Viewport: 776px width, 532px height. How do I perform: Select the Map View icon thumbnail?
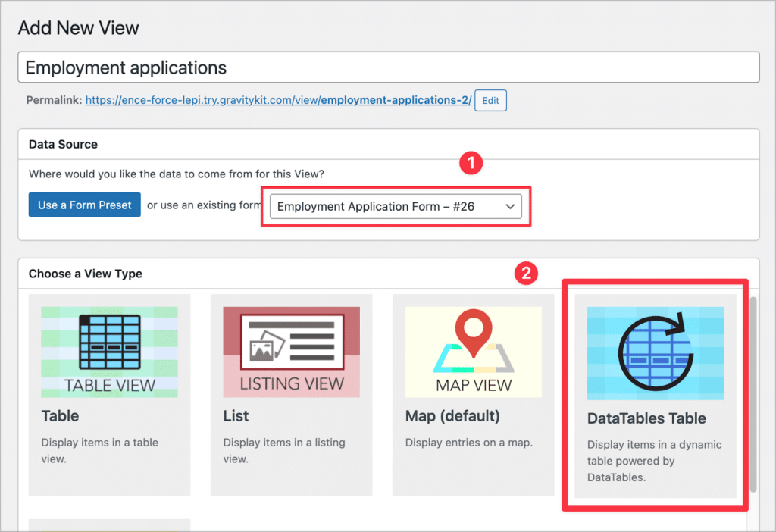[x=473, y=352]
